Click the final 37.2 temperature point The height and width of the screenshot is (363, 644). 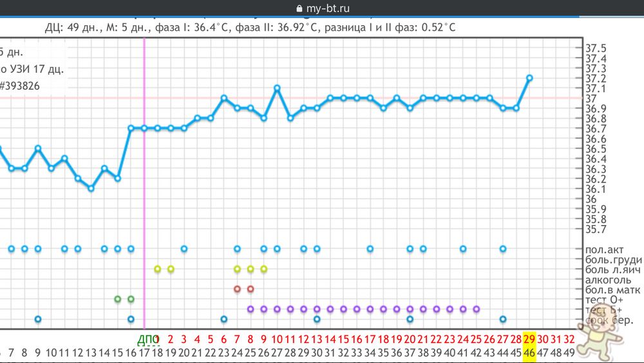click(x=529, y=77)
